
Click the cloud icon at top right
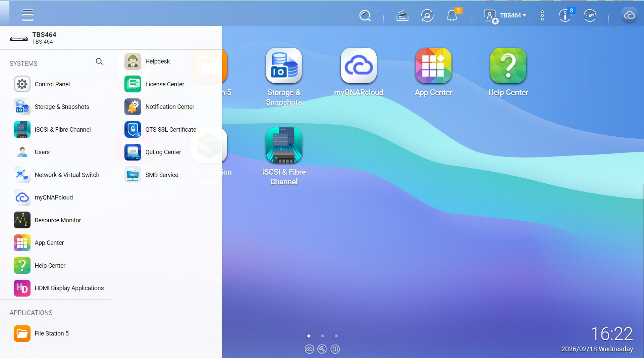click(x=629, y=15)
